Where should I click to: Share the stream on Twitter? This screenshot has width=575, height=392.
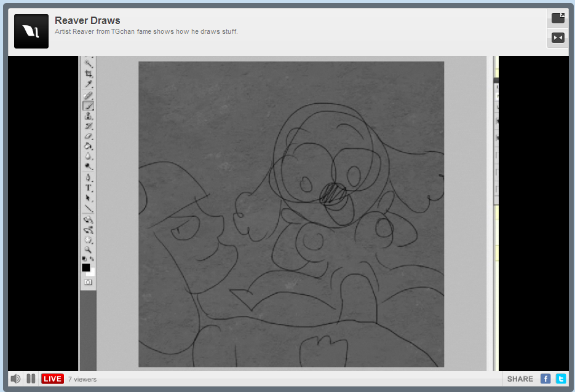coord(561,379)
